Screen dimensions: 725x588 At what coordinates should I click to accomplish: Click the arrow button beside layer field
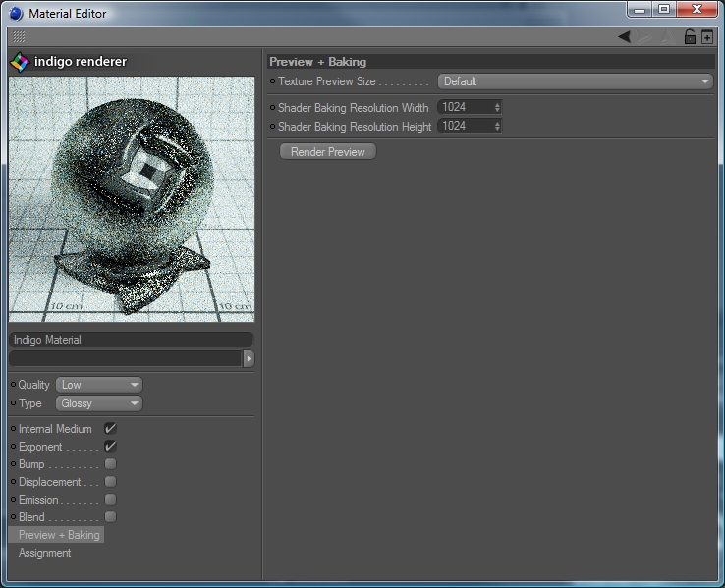[x=249, y=358]
